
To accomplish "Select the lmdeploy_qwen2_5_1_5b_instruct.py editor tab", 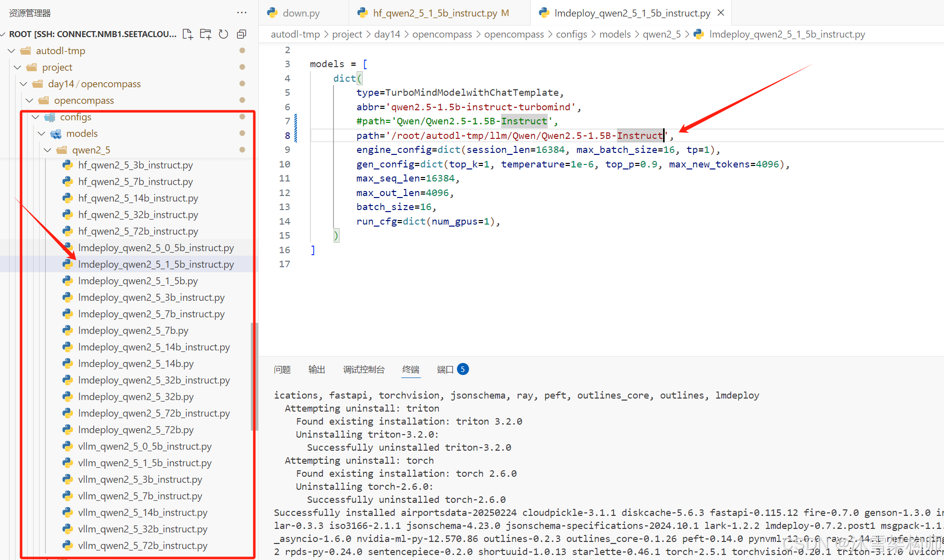I will click(632, 13).
